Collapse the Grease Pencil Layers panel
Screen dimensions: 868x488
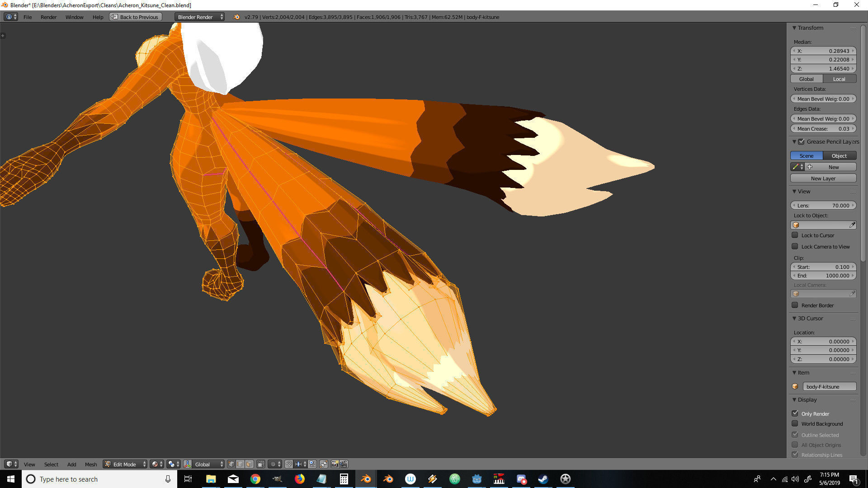[x=794, y=141]
